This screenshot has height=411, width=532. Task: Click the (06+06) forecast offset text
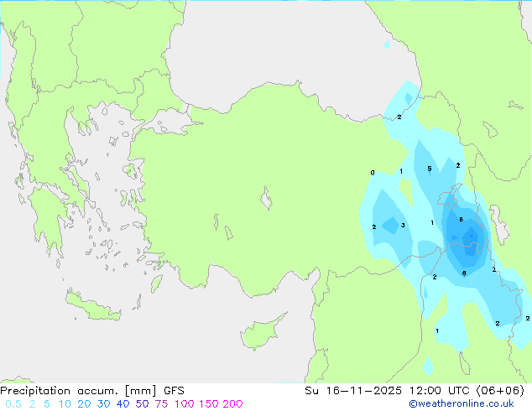pyautogui.click(x=500, y=391)
